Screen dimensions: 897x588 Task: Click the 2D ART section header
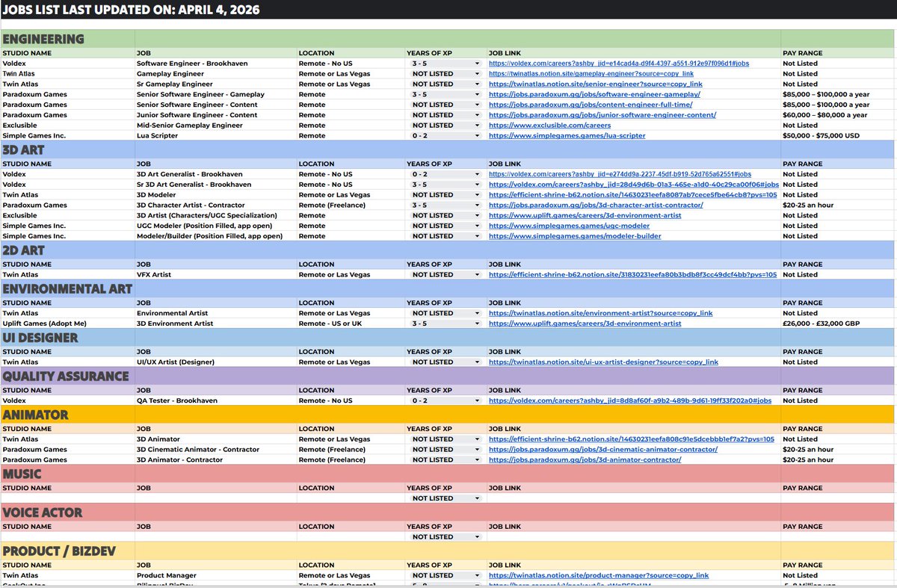pyautogui.click(x=23, y=250)
